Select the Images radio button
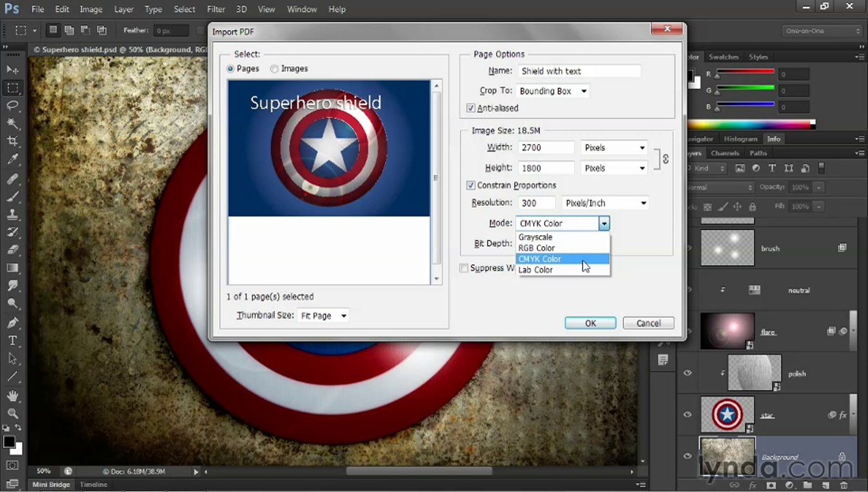 (x=275, y=68)
